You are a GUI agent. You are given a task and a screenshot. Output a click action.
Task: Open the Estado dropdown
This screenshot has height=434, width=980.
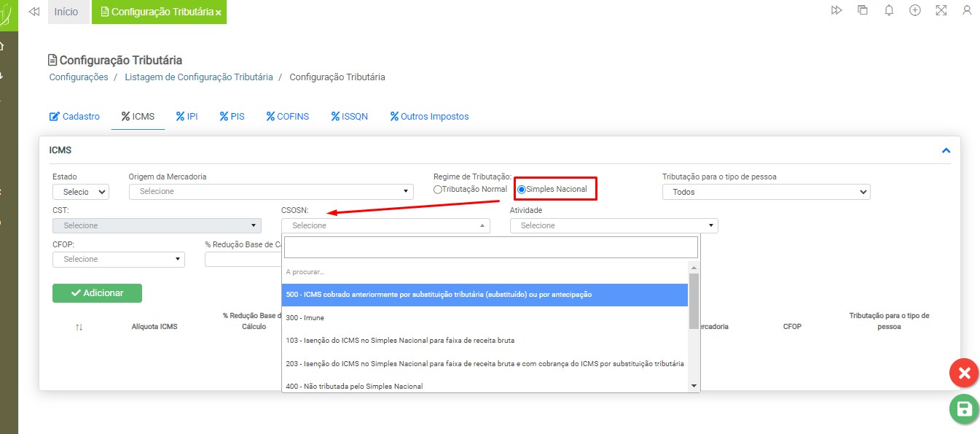pos(80,192)
